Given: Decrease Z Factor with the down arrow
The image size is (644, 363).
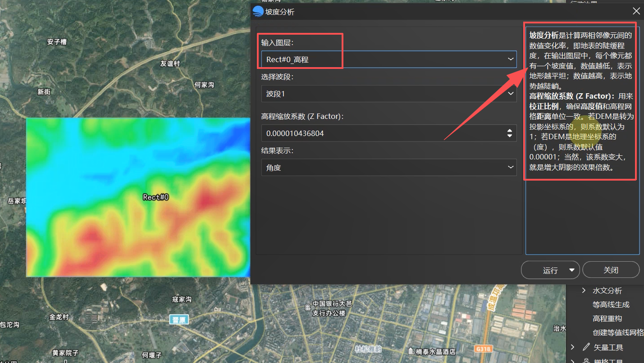Looking at the screenshot, I should coord(510,136).
